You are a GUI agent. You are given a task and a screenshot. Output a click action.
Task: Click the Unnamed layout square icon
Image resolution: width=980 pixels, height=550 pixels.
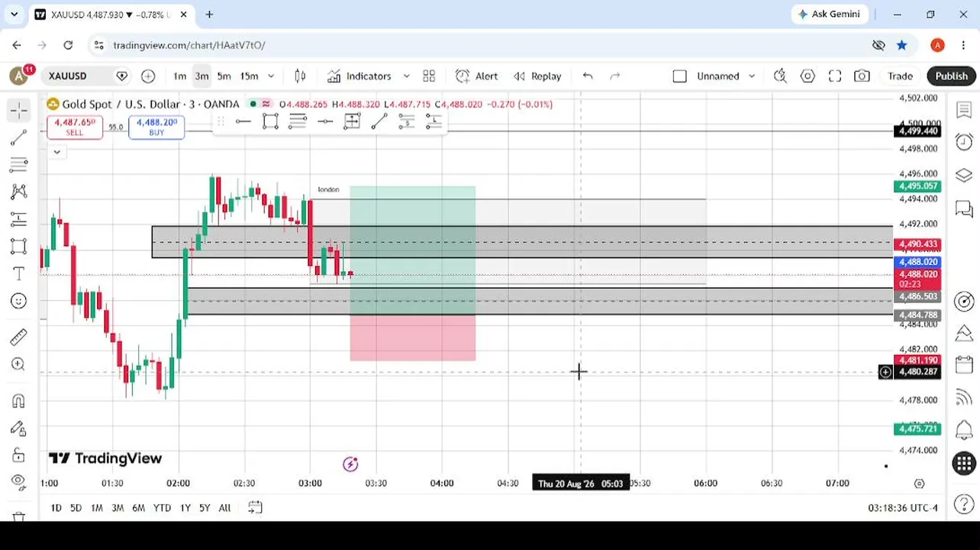(679, 76)
